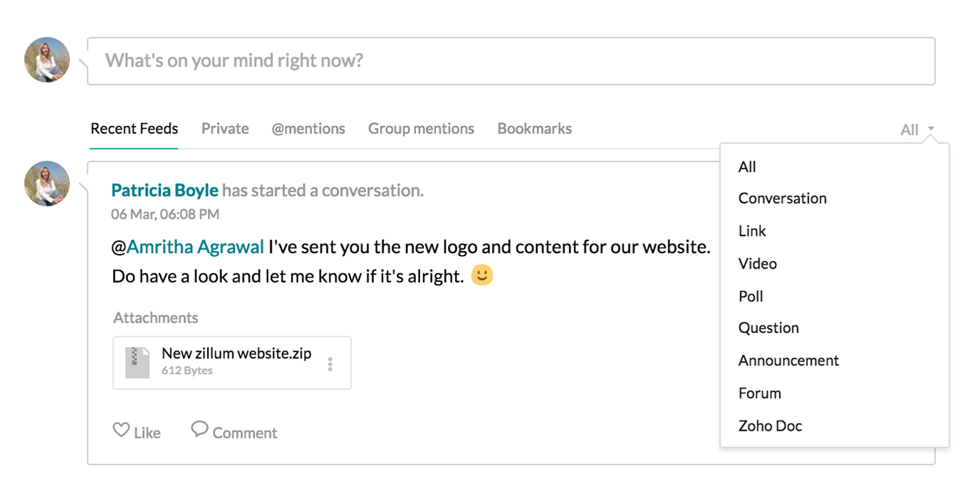The height and width of the screenshot is (503, 980).
Task: Switch to the Recent Feeds tab
Action: pyautogui.click(x=134, y=129)
